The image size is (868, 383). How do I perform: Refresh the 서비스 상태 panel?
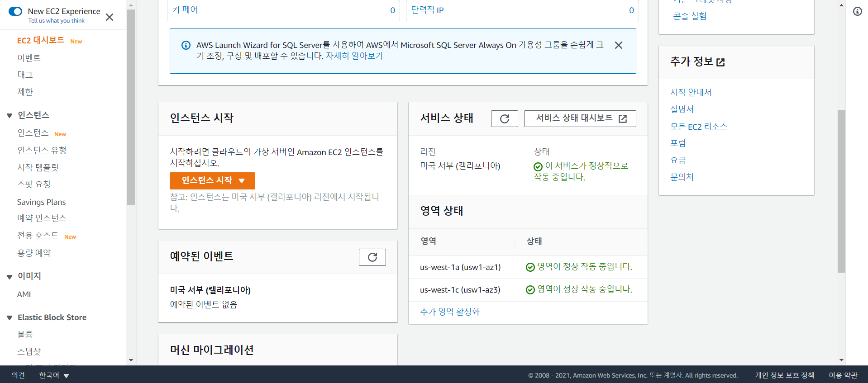(x=505, y=118)
